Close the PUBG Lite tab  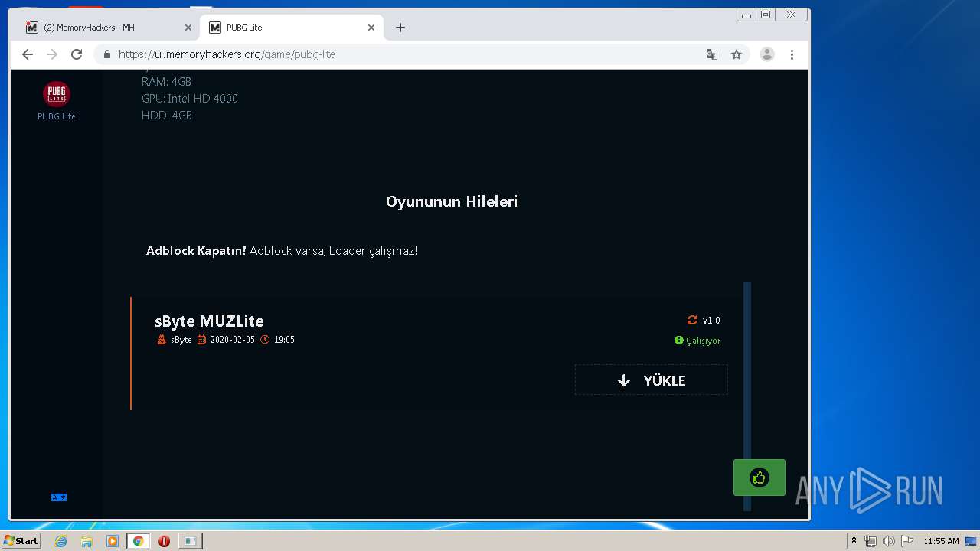click(x=371, y=28)
